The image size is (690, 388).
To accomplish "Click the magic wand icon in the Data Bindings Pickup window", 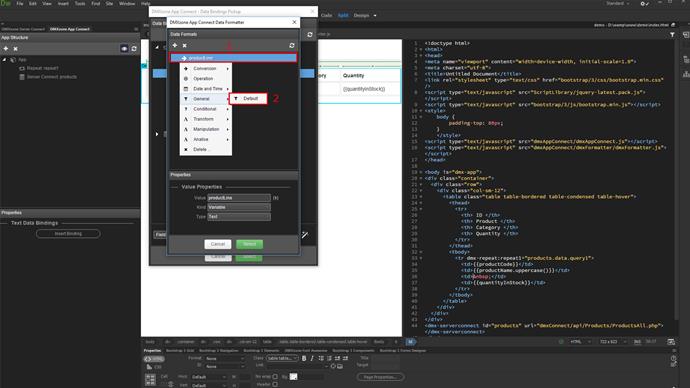I will pyautogui.click(x=305, y=235).
